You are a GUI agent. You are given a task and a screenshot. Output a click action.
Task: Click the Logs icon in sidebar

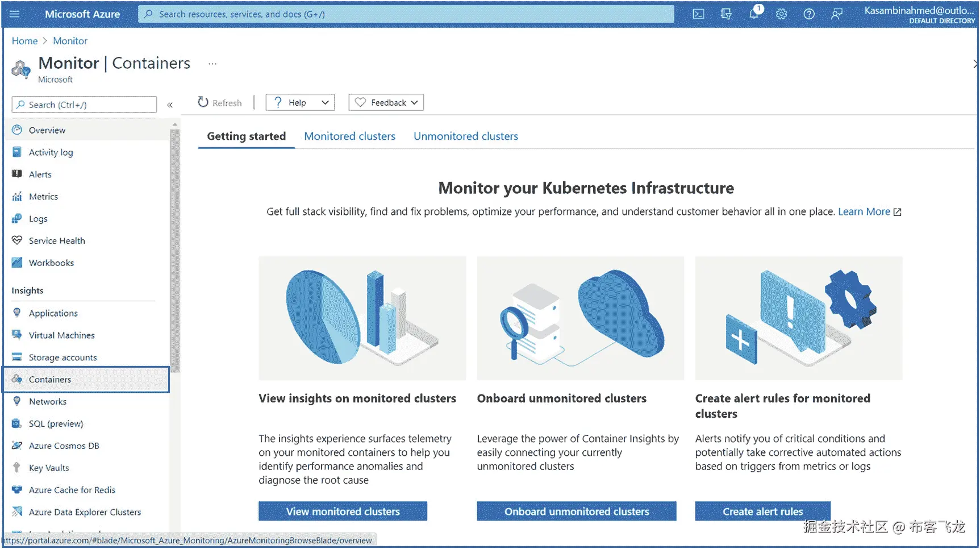tap(17, 218)
